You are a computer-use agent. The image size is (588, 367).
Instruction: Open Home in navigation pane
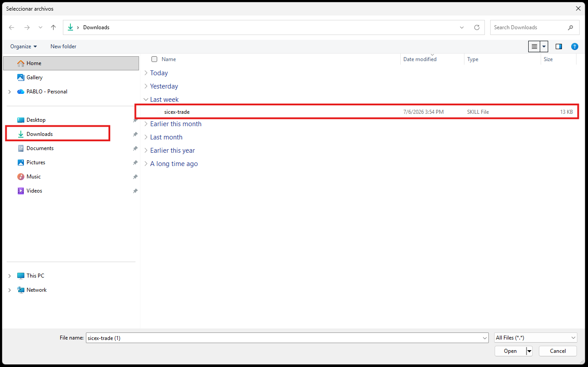click(71, 63)
